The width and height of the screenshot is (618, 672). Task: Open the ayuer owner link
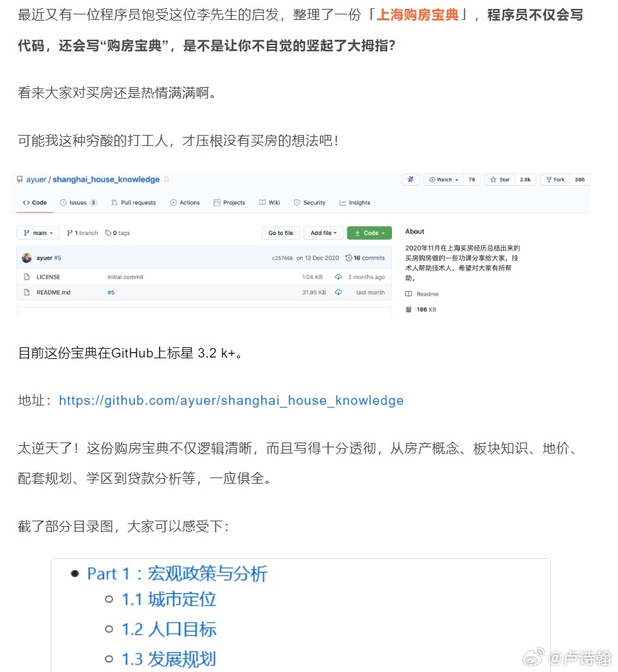tap(36, 179)
